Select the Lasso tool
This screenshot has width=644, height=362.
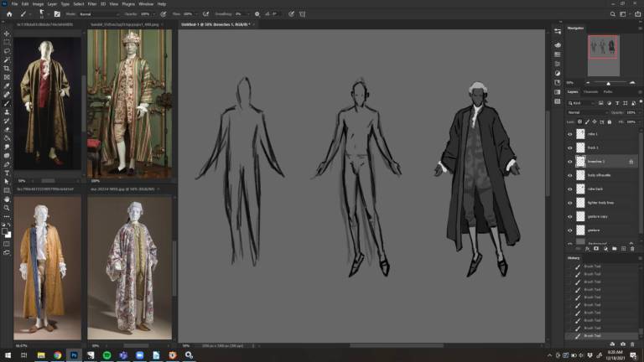pyautogui.click(x=7, y=51)
